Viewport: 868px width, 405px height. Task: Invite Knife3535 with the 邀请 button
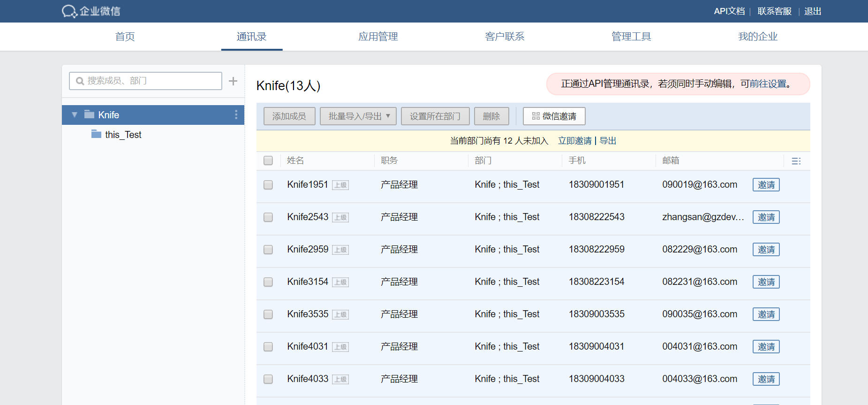point(766,314)
